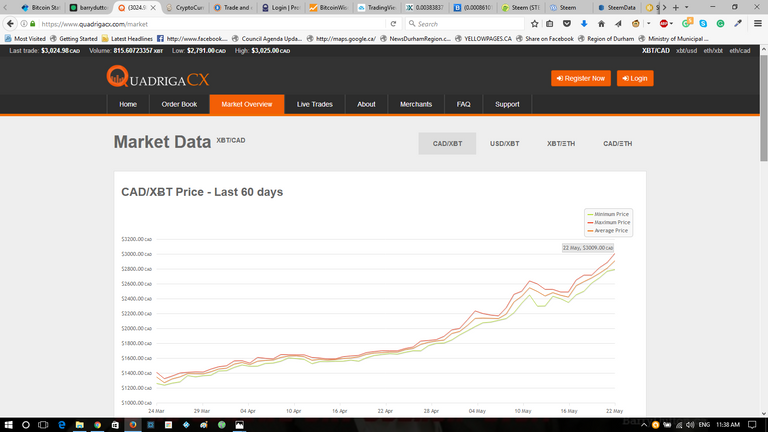Click the eth/xbt ticker link

(x=713, y=50)
